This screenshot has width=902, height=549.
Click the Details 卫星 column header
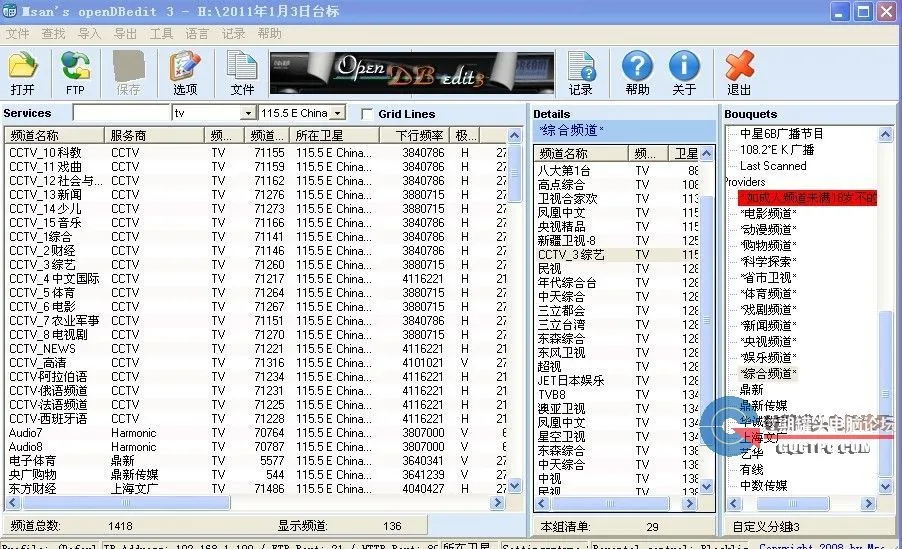684,154
